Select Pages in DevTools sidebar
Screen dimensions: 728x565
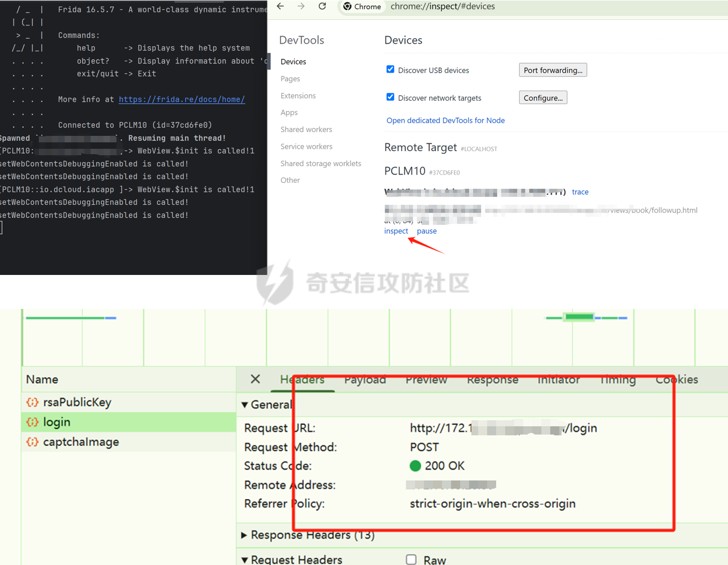click(290, 79)
